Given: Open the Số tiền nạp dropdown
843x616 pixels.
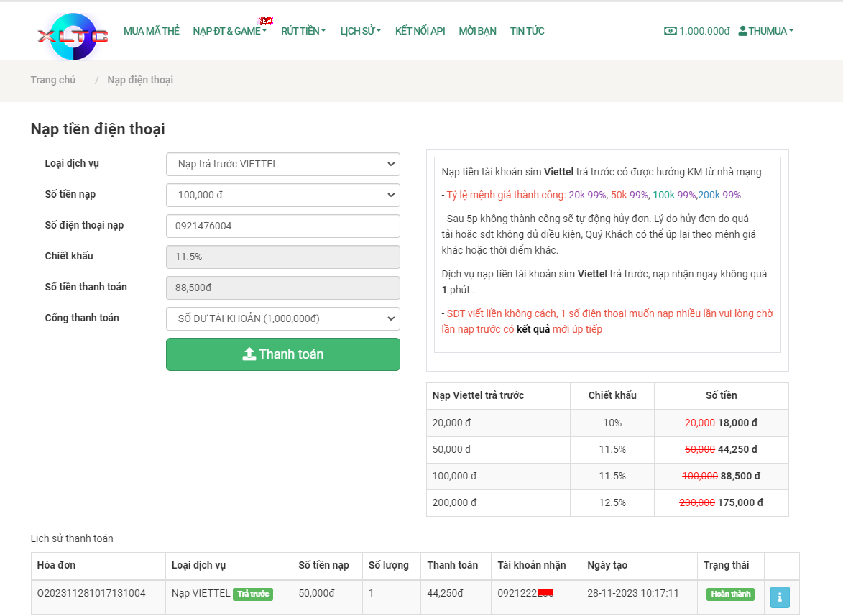Looking at the screenshot, I should tap(282, 195).
